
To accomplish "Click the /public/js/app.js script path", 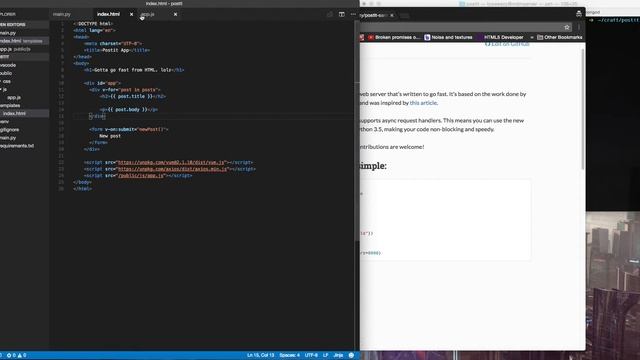I will (x=141, y=176).
